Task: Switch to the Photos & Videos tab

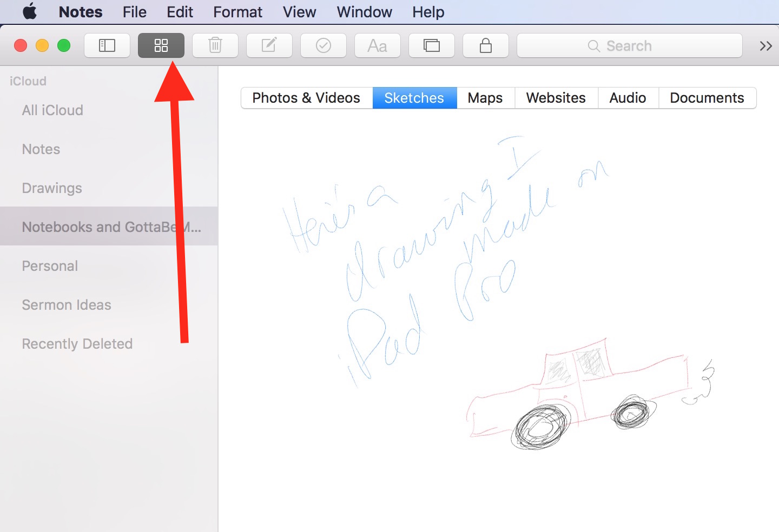Action: pyautogui.click(x=306, y=98)
